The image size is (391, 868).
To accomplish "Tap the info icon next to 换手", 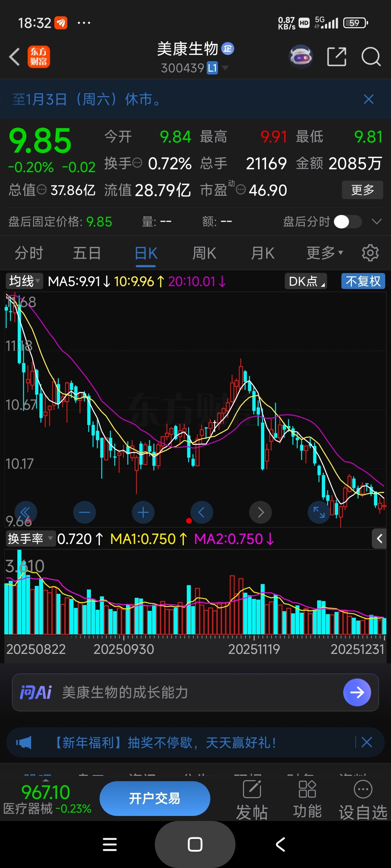I will (x=137, y=163).
